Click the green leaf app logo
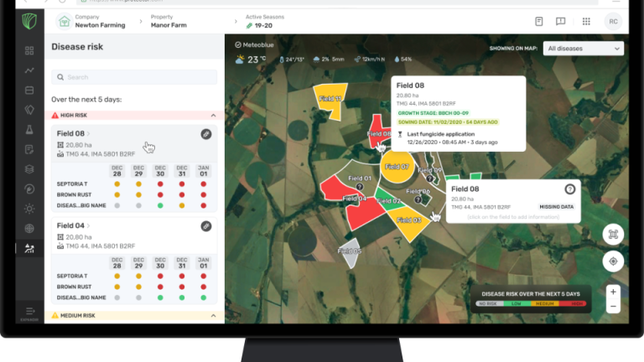The image size is (644, 362). [x=29, y=21]
